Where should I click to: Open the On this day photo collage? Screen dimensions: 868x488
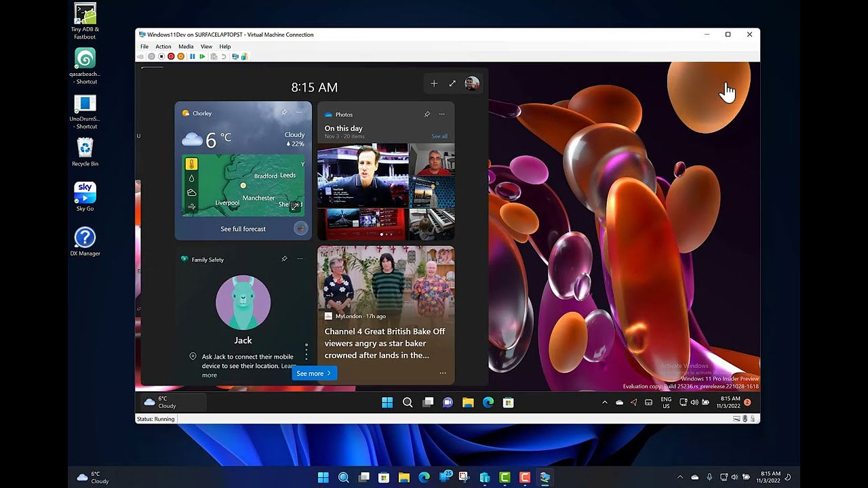coord(386,191)
